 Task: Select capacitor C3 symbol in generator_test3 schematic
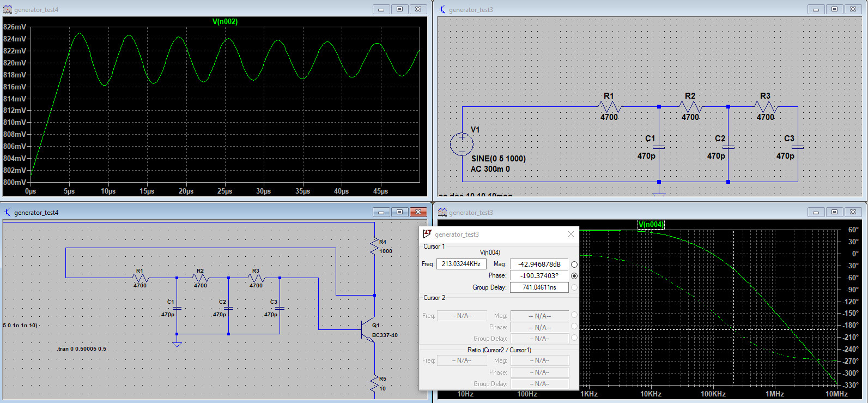click(798, 147)
